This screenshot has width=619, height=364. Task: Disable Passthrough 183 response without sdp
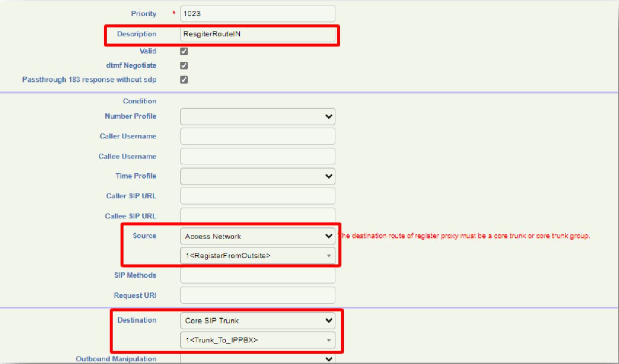pos(184,80)
